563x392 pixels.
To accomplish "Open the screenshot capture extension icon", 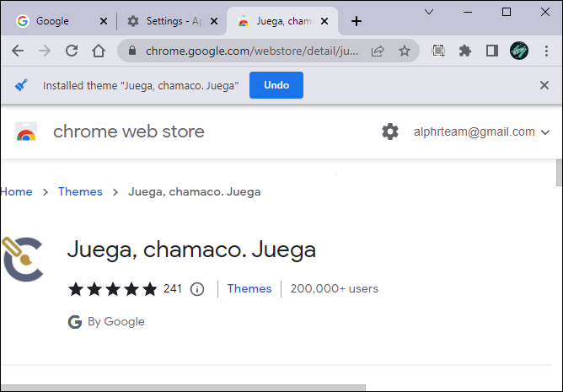I will point(438,51).
